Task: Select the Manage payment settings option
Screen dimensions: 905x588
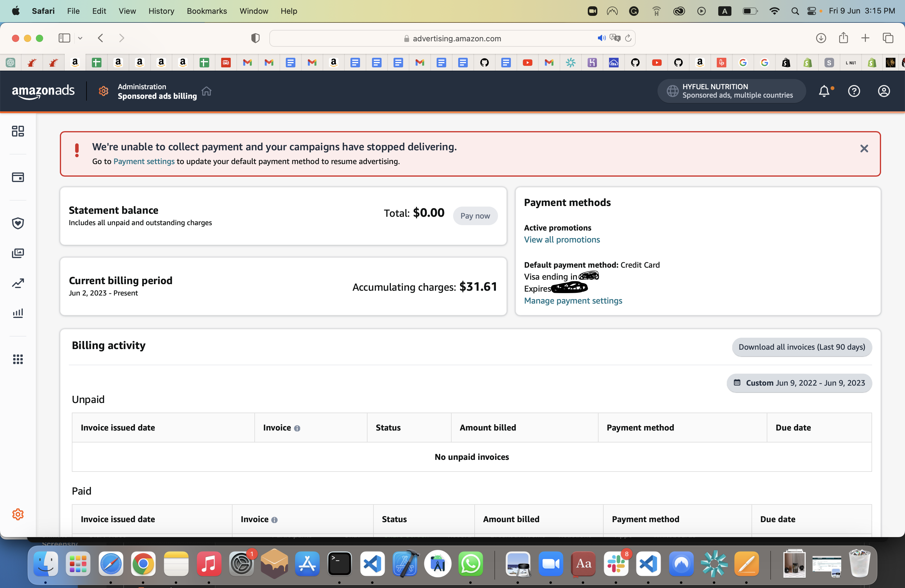Action: (573, 300)
